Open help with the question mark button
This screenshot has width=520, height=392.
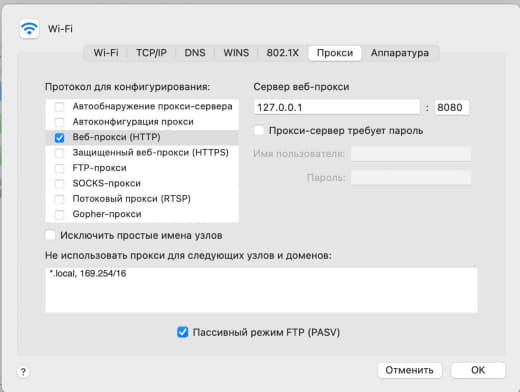click(23, 372)
